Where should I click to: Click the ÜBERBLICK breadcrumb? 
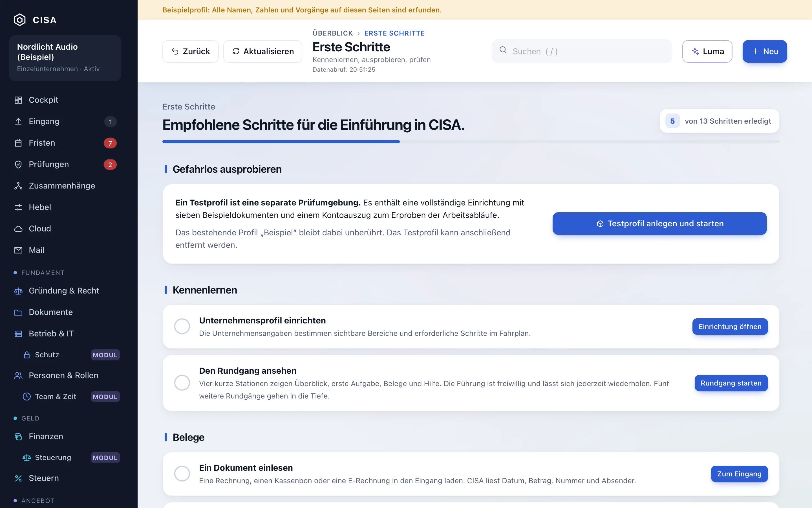332,33
